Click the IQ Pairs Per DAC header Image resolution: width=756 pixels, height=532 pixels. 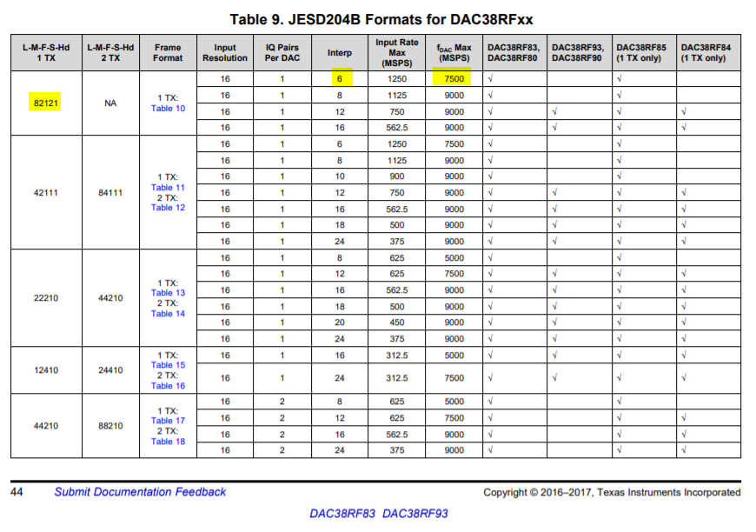click(282, 52)
